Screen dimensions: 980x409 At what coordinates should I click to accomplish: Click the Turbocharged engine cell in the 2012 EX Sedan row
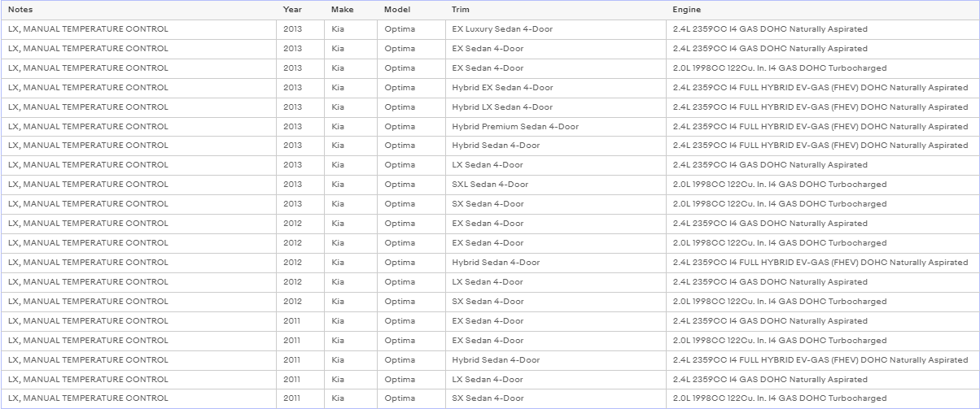click(822, 243)
